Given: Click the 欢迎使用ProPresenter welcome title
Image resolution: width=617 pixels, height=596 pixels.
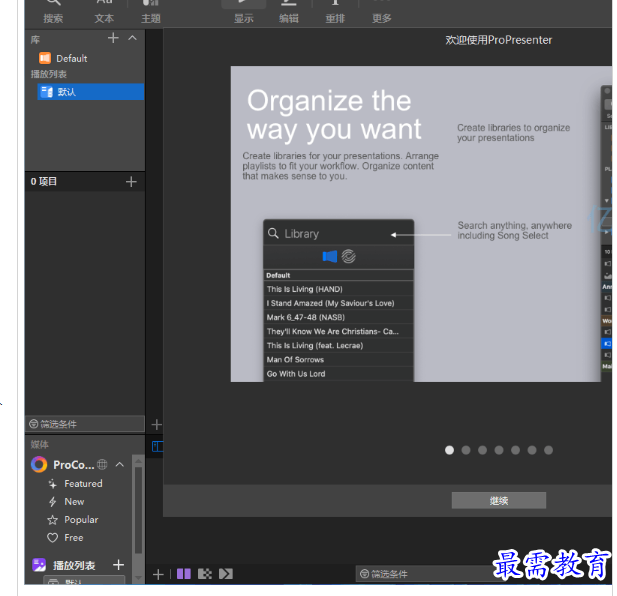Looking at the screenshot, I should pos(499,40).
